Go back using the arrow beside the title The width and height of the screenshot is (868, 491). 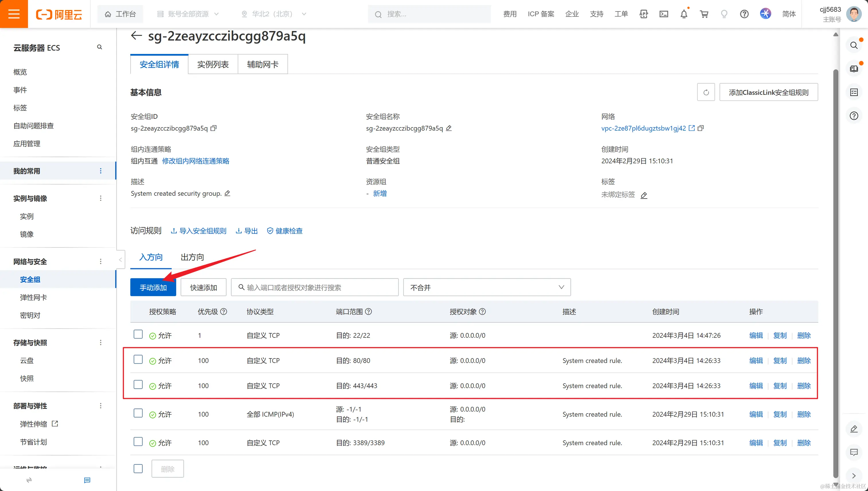coord(136,35)
